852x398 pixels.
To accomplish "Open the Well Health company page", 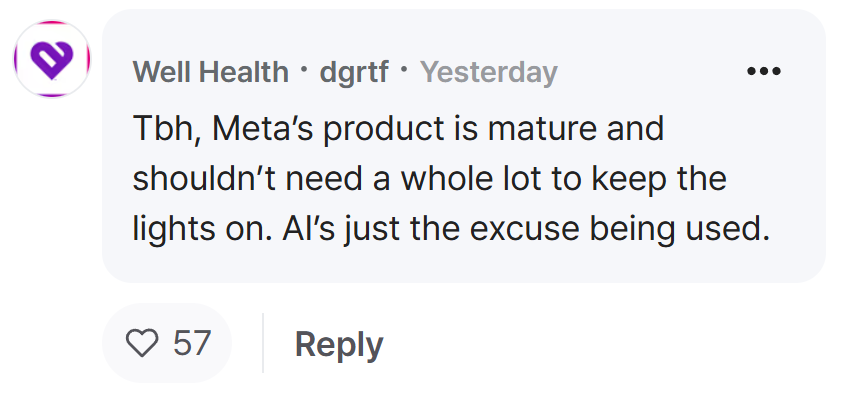I will pos(211,72).
